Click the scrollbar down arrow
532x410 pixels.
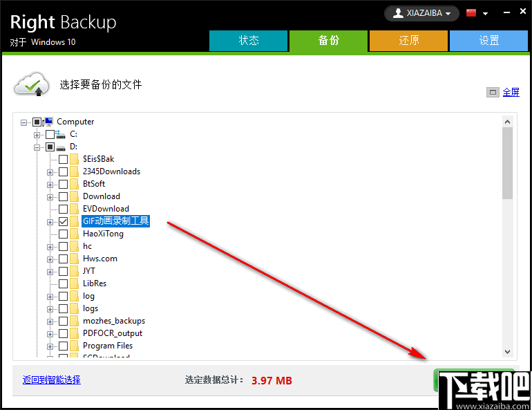tap(508, 352)
